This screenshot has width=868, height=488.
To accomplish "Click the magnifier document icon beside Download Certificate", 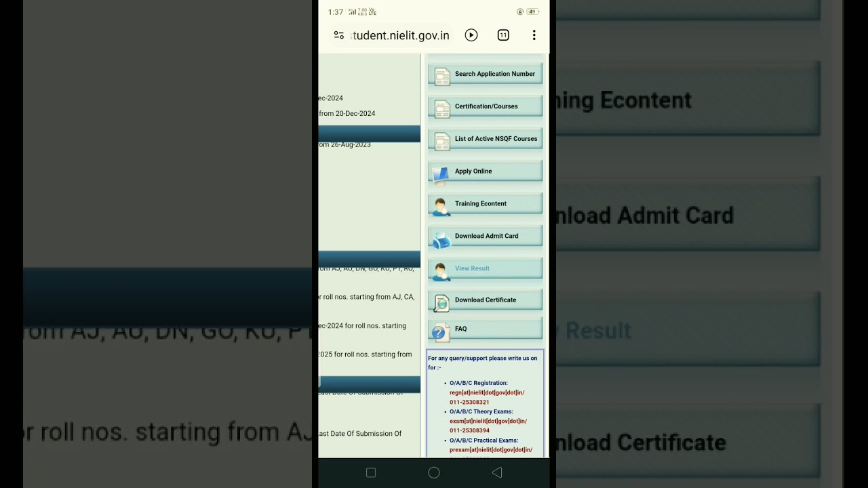I will (x=441, y=304).
